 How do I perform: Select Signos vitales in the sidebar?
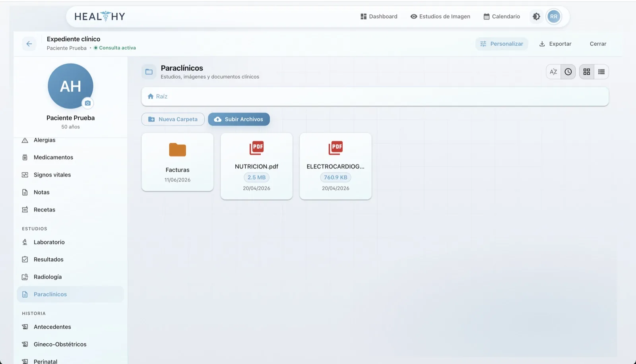[70, 175]
